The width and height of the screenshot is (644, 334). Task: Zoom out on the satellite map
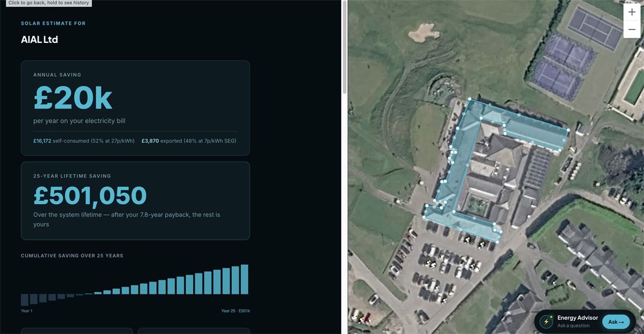(x=632, y=29)
